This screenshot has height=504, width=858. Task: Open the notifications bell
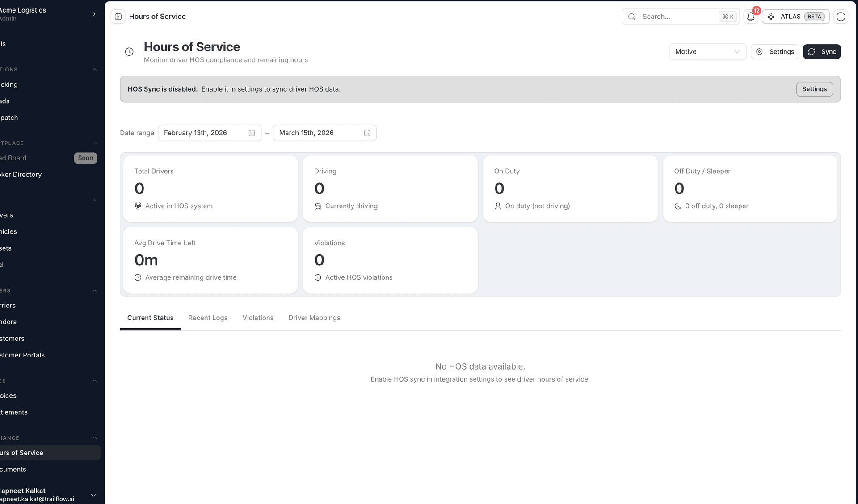pyautogui.click(x=751, y=17)
